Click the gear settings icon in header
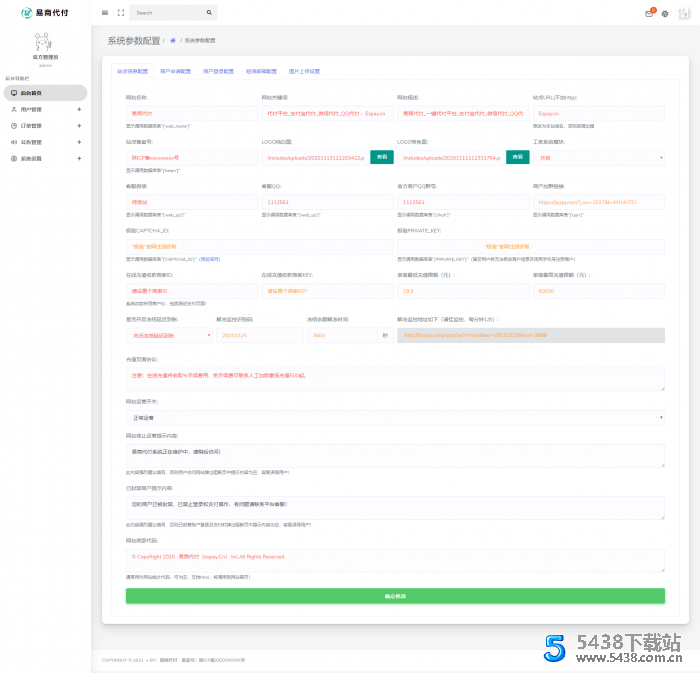The height and width of the screenshot is (673, 700). click(665, 14)
